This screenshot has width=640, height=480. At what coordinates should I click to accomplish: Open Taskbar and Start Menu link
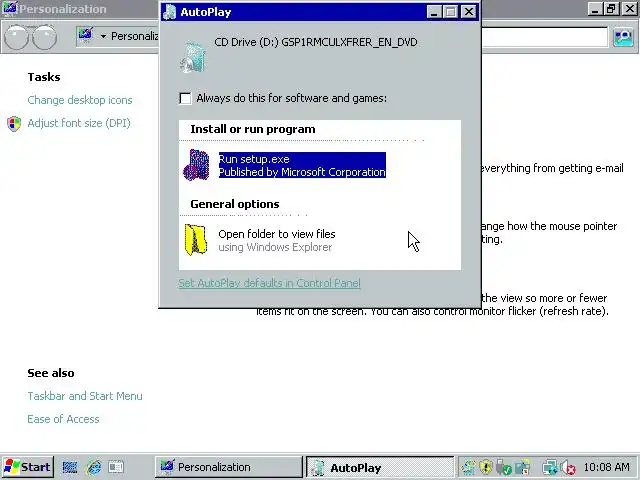click(x=85, y=396)
